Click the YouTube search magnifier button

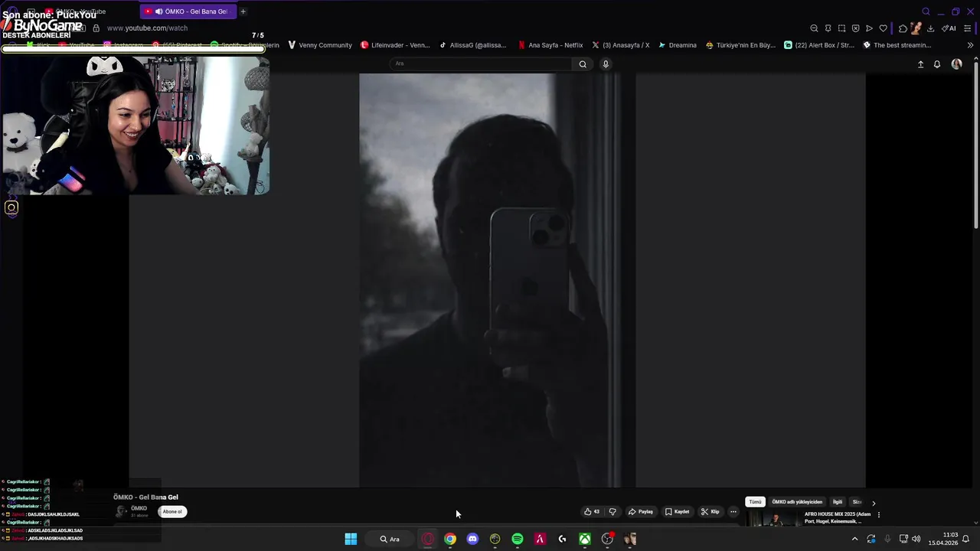coord(583,64)
